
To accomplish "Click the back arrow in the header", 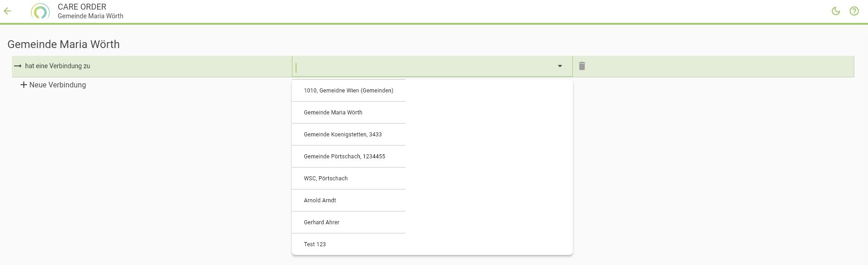I will click(x=7, y=11).
